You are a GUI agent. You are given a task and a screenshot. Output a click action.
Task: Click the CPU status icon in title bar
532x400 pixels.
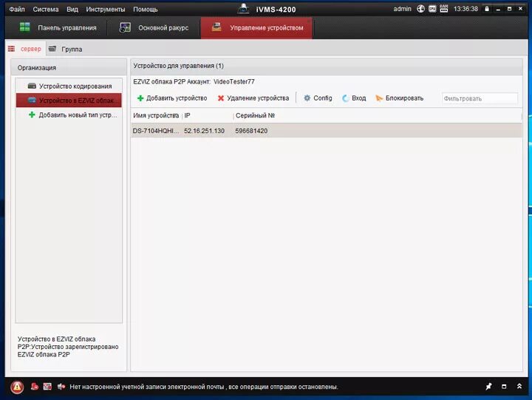tap(432, 9)
